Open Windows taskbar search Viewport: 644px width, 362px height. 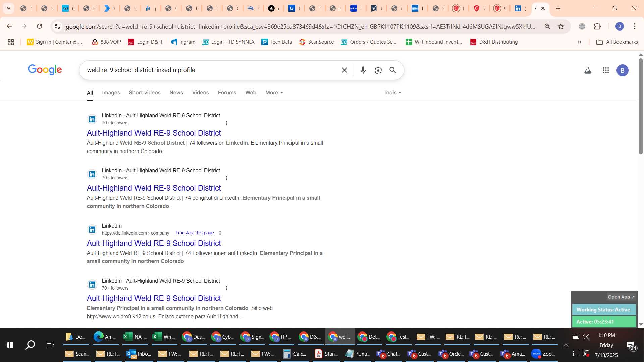click(x=30, y=345)
